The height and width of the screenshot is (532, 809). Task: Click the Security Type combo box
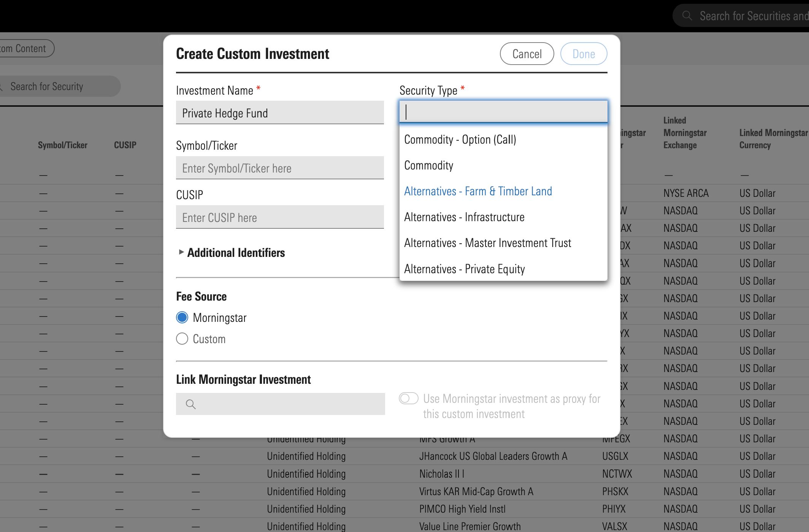pos(503,112)
